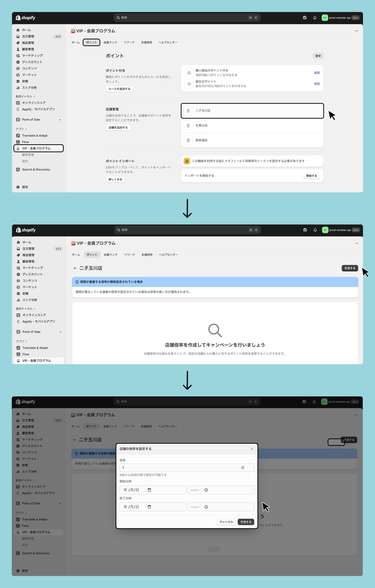Close the 店舗の倍率を設定する dialog with X

(252, 449)
